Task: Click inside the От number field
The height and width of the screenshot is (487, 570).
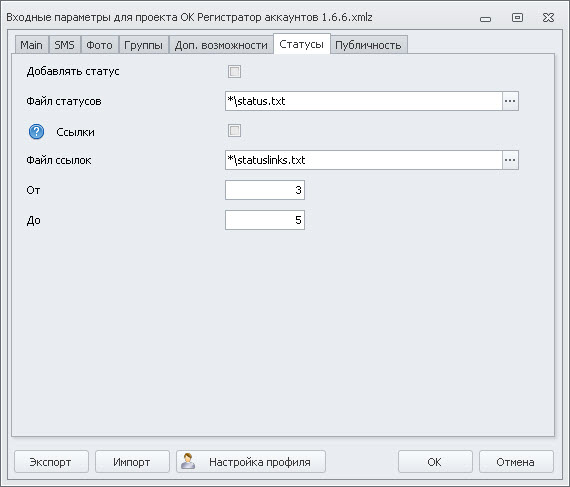Action: [x=265, y=190]
